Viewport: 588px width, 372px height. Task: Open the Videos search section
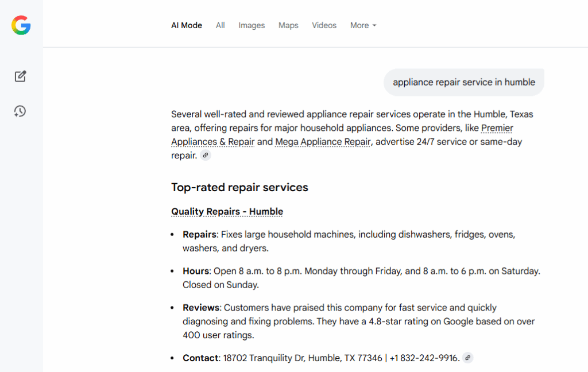click(324, 25)
